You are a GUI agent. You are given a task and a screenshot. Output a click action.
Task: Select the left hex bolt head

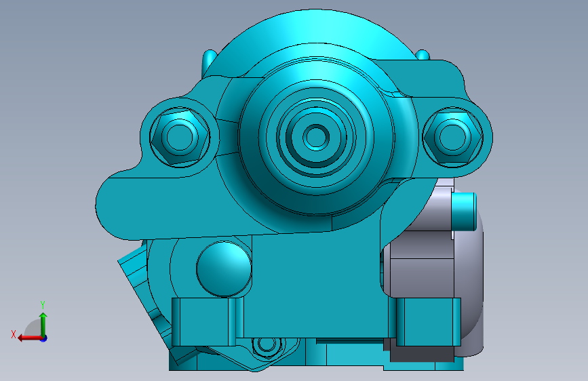coord(180,137)
